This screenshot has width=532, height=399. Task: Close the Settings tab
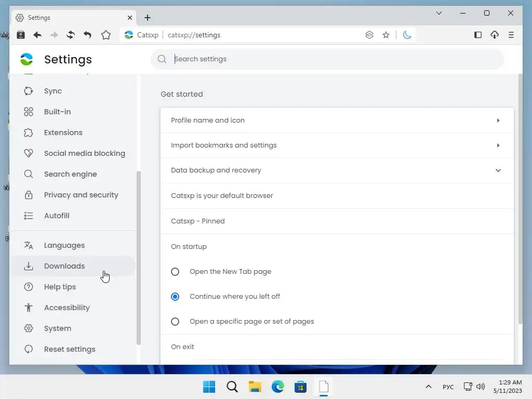click(129, 18)
